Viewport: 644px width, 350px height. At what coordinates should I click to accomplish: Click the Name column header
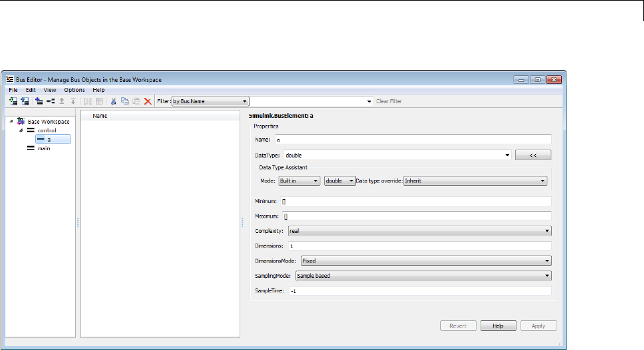[x=100, y=116]
